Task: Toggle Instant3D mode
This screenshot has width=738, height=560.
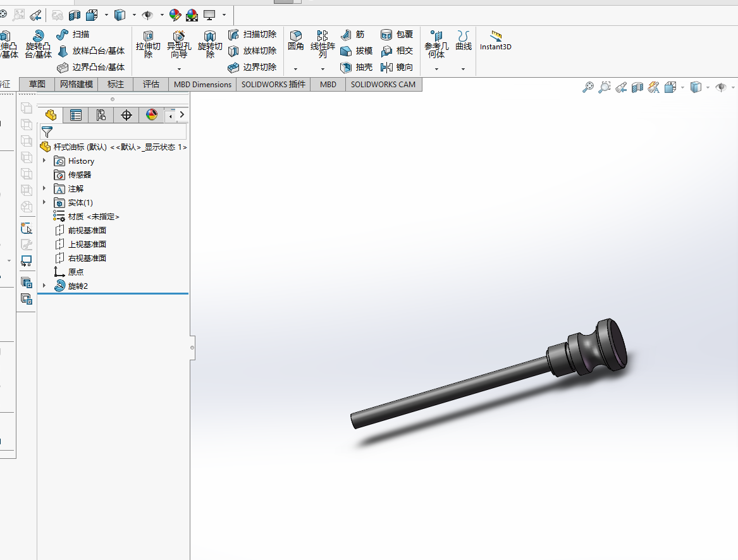Action: [496, 40]
